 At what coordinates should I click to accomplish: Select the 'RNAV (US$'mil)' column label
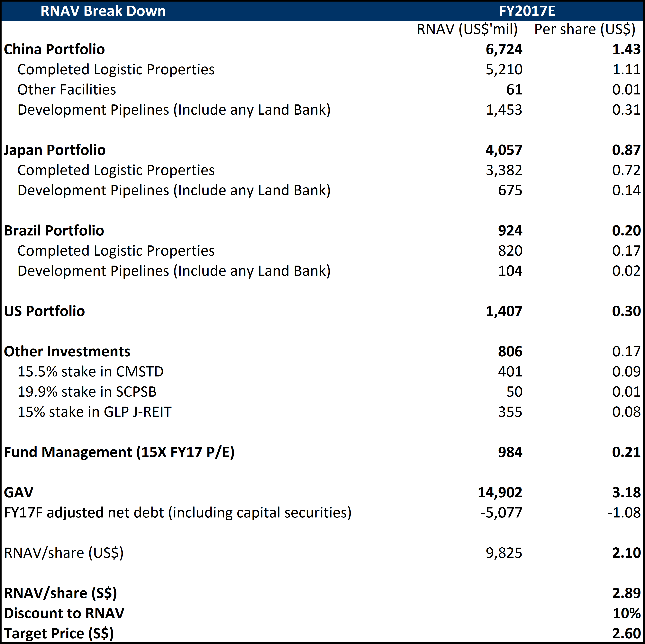(467, 29)
